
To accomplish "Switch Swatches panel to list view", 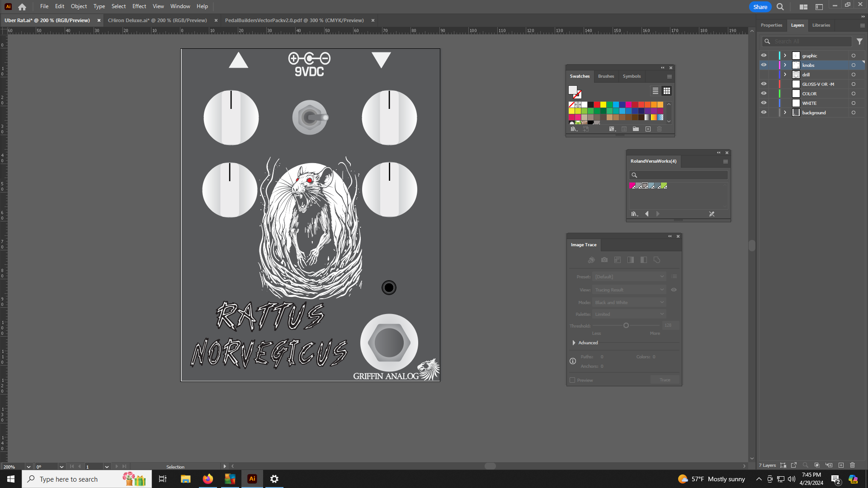I will tap(655, 91).
